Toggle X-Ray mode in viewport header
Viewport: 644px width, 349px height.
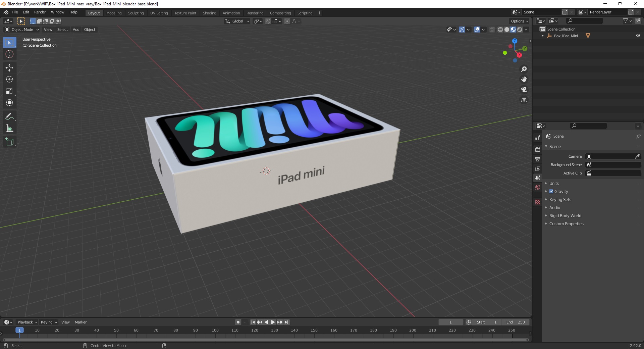492,30
